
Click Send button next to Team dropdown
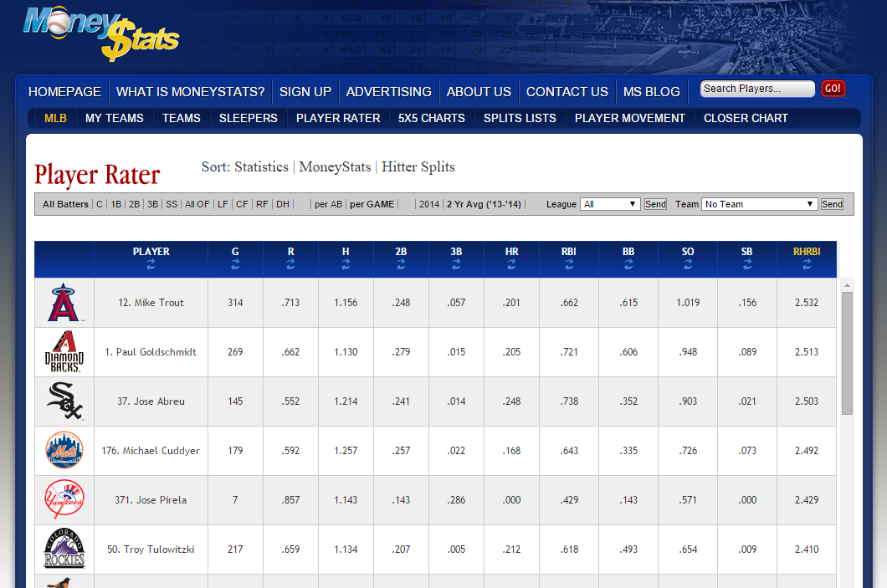(832, 204)
